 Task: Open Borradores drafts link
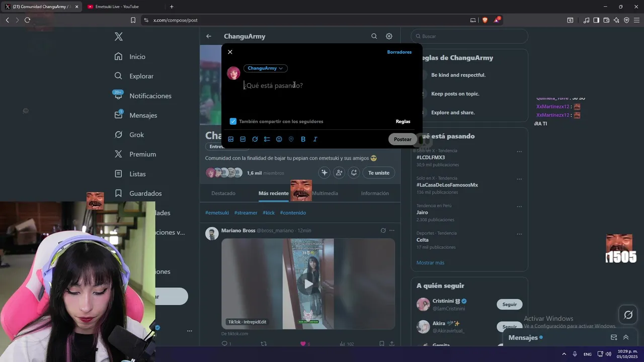pos(399,52)
